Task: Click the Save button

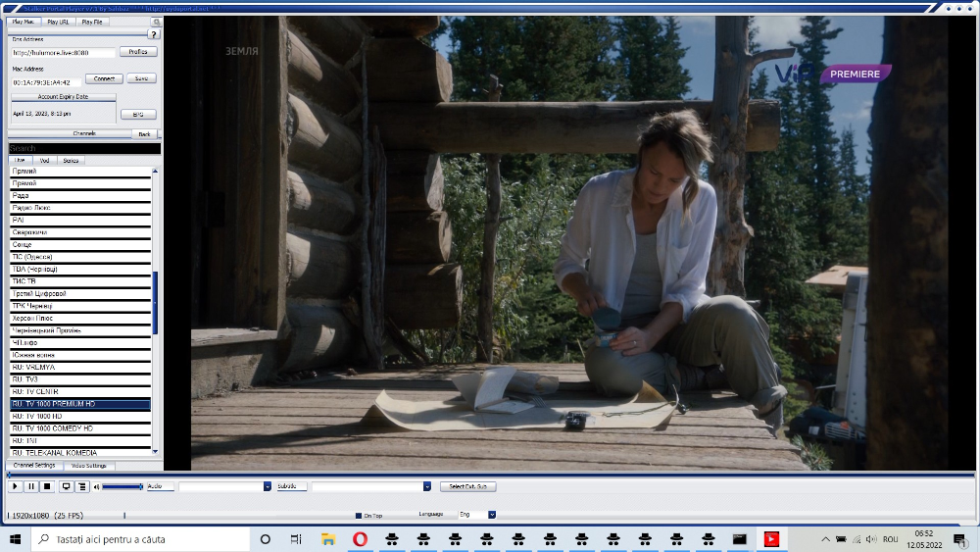Action: click(141, 78)
